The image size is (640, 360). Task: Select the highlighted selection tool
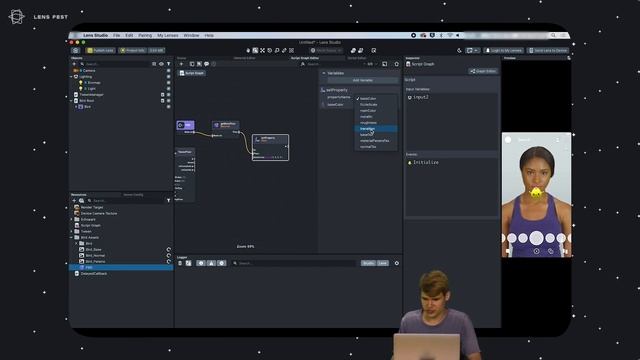[x=255, y=51]
